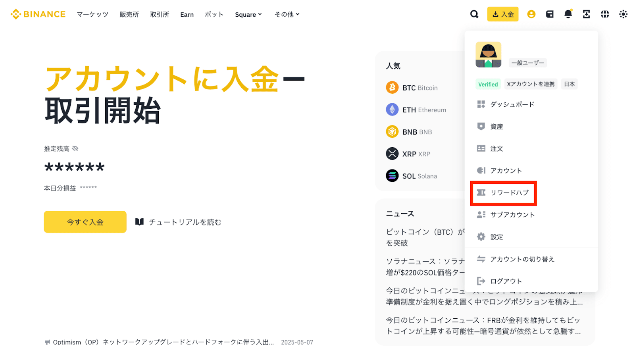Viewport: 635px width, 364px height.
Task: Click the リワードハブ ticket icon
Action: (481, 193)
